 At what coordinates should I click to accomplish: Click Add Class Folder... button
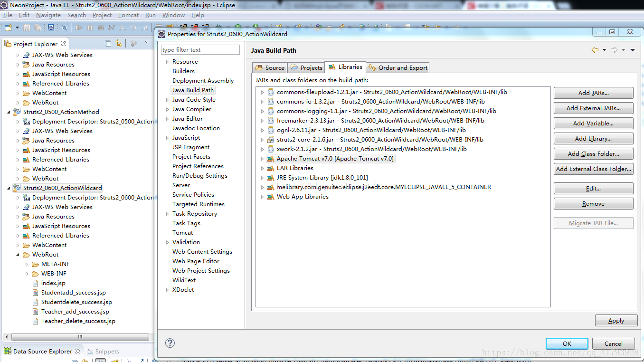(x=593, y=153)
